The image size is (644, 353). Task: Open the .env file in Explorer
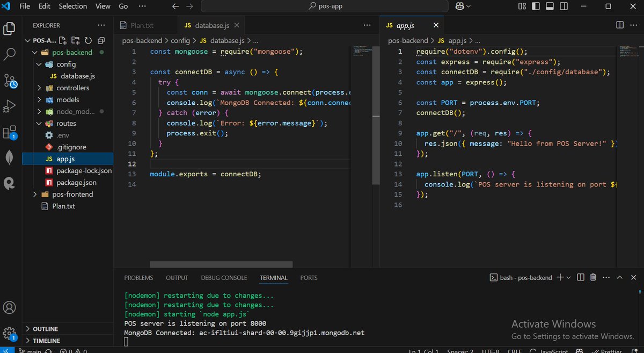[x=68, y=135]
